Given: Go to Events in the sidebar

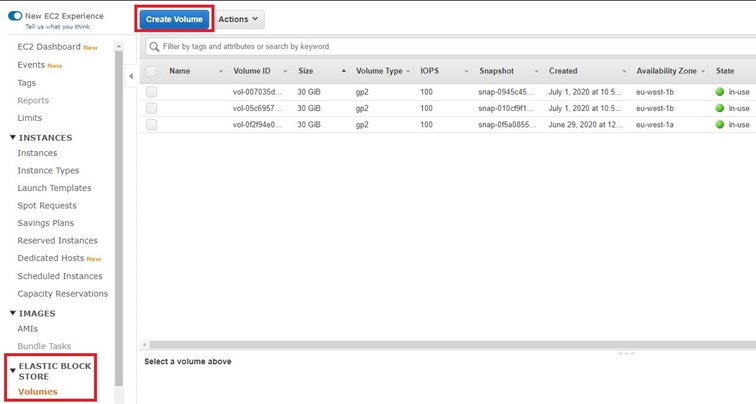Looking at the screenshot, I should click(31, 65).
